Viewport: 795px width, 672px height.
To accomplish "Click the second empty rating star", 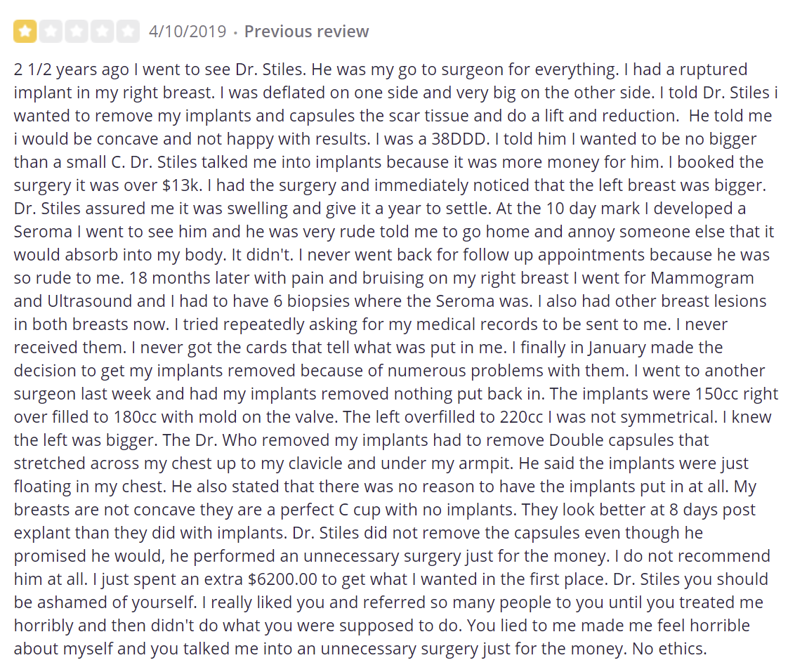I will (51, 32).
